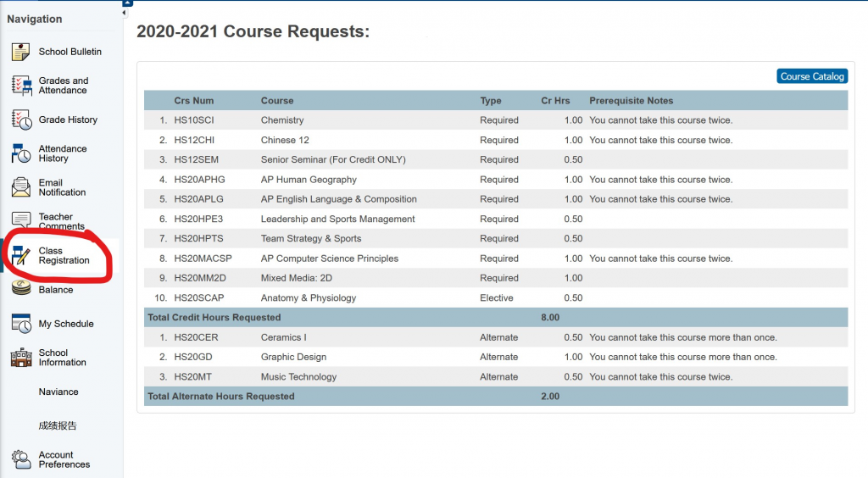This screenshot has width=868, height=478.
Task: Select the Anatomy & Physiology elective row
Action: [309, 297]
